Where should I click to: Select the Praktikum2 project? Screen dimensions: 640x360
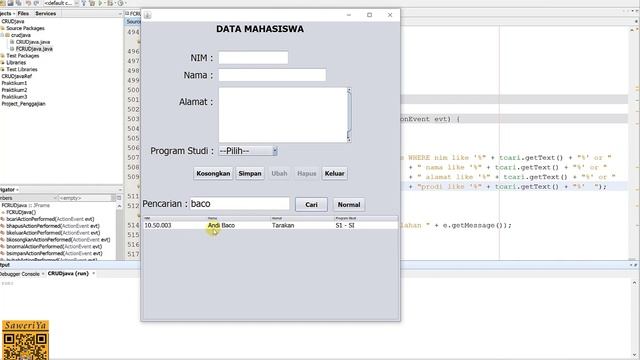[x=14, y=90]
